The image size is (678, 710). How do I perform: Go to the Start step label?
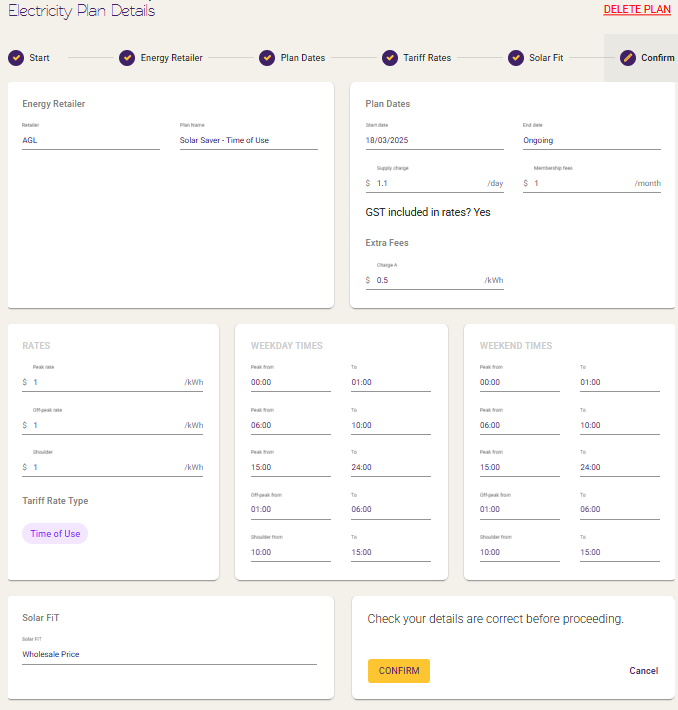pyautogui.click(x=39, y=58)
